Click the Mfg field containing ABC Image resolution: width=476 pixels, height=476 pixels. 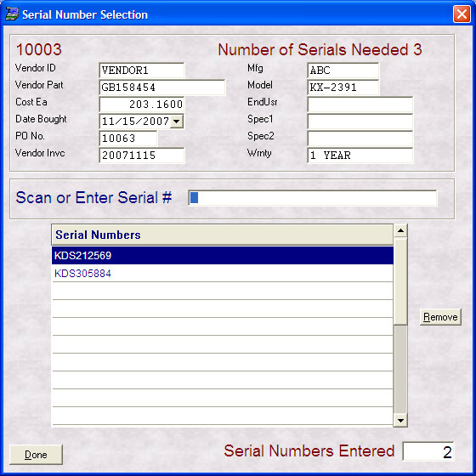[343, 71]
